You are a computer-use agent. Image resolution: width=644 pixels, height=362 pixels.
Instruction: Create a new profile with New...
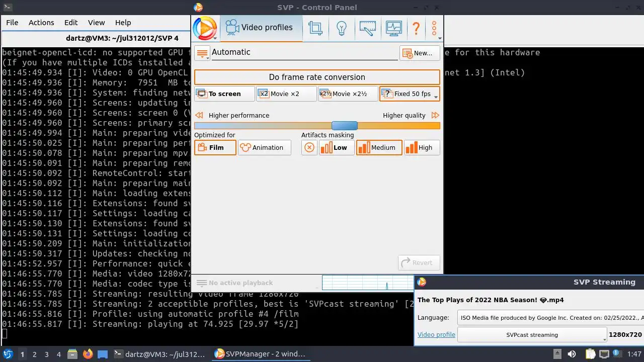click(x=420, y=53)
